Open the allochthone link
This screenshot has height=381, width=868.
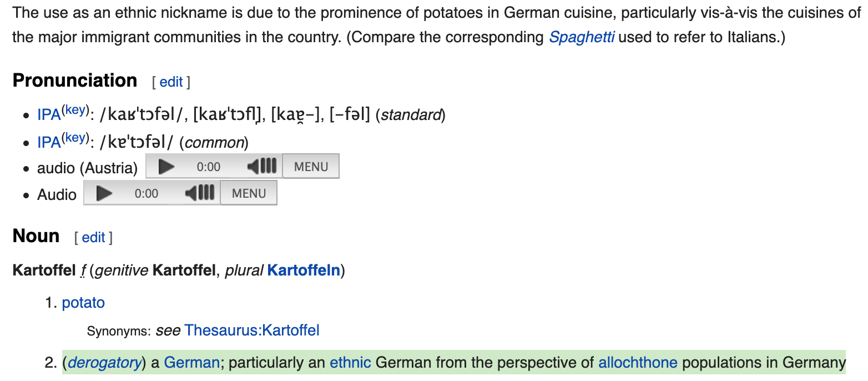pyautogui.click(x=638, y=363)
